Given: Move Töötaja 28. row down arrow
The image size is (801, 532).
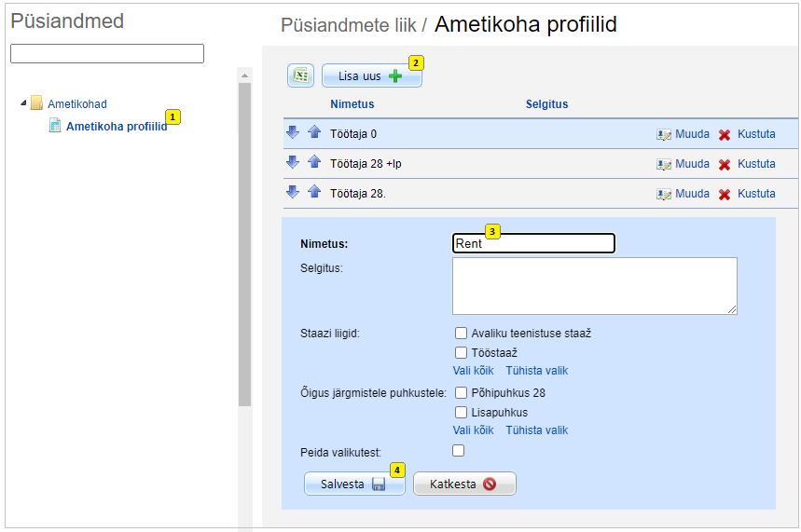Looking at the screenshot, I should (293, 193).
